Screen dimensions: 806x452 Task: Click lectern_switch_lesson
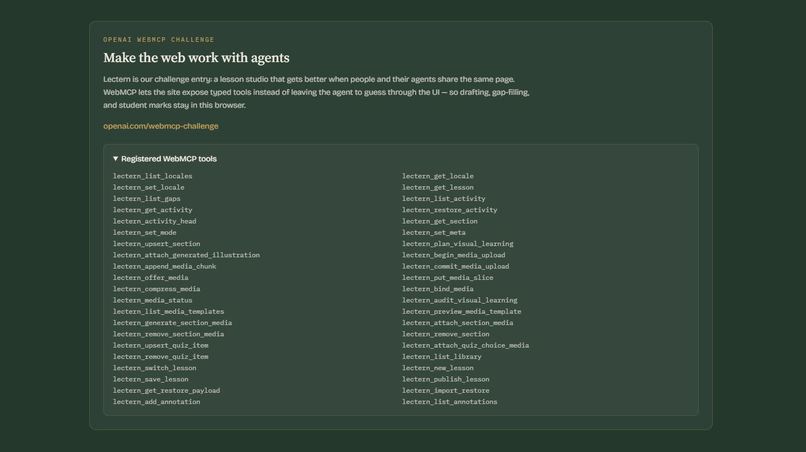[155, 368]
